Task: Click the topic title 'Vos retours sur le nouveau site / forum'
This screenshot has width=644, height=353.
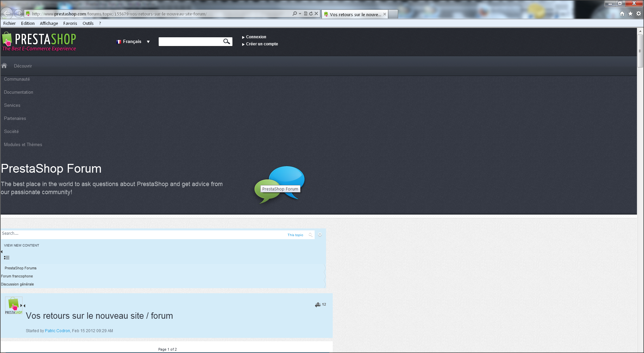Action: tap(99, 316)
